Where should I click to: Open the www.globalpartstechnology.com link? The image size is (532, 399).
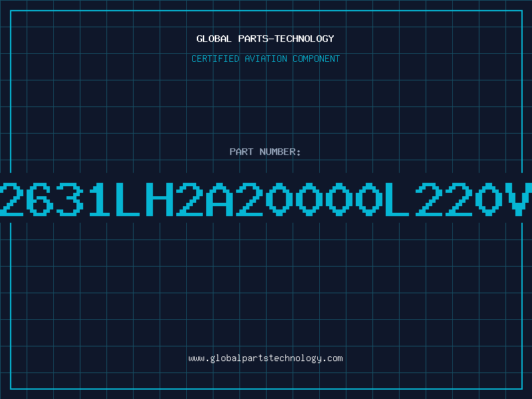[x=265, y=358]
